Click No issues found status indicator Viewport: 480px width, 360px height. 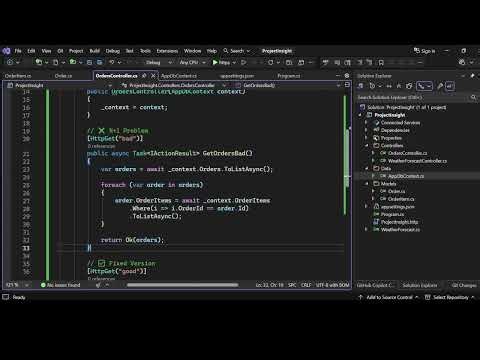tap(60, 285)
